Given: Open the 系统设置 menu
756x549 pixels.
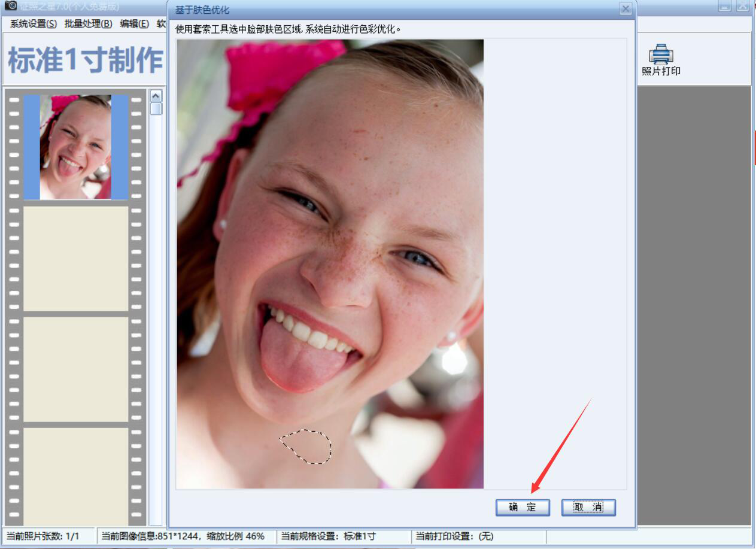Looking at the screenshot, I should click(34, 24).
